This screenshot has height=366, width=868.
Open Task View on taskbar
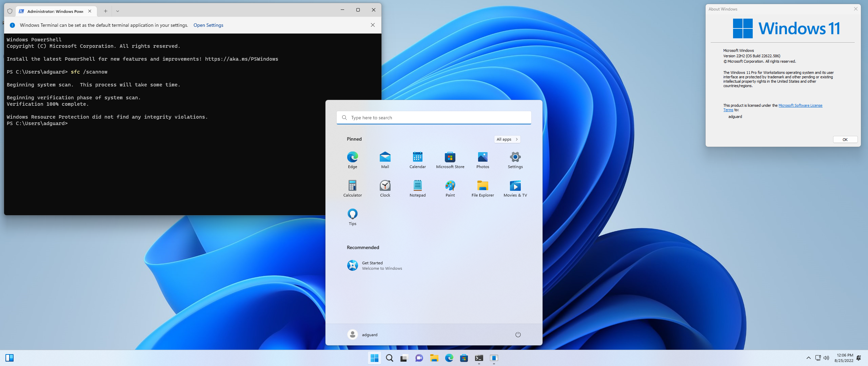coord(404,358)
